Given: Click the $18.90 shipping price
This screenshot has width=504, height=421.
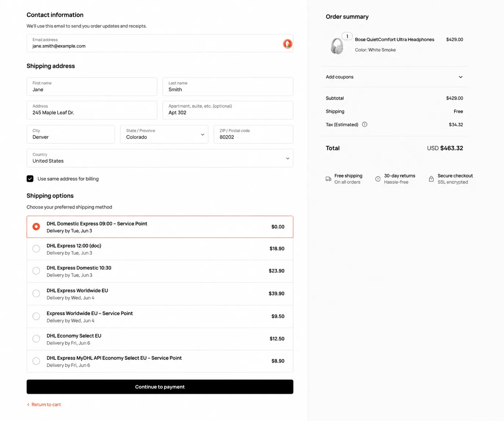Looking at the screenshot, I should point(277,249).
